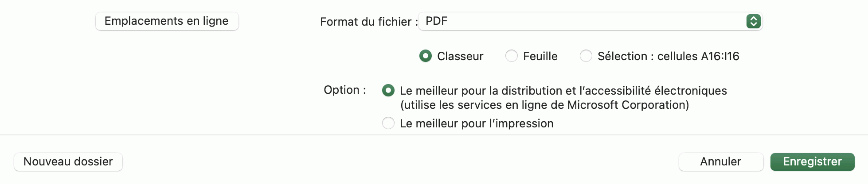Select the electronic distribution and accessibility radio option

click(x=388, y=91)
